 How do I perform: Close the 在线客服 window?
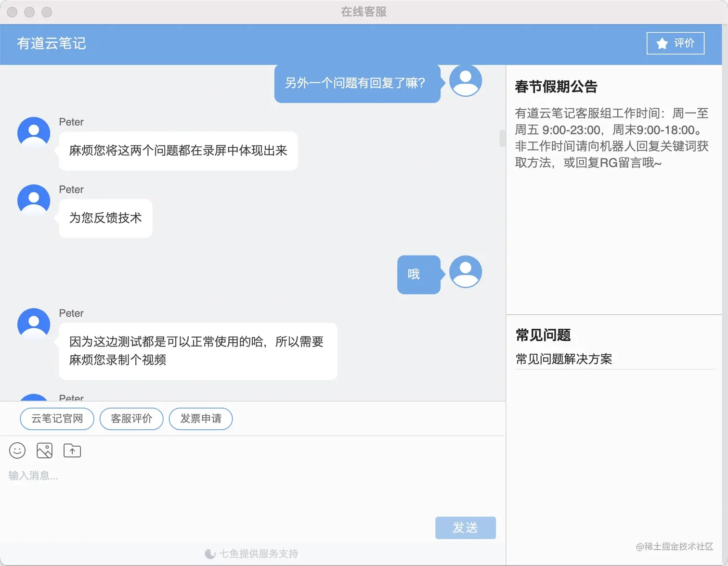tap(12, 12)
